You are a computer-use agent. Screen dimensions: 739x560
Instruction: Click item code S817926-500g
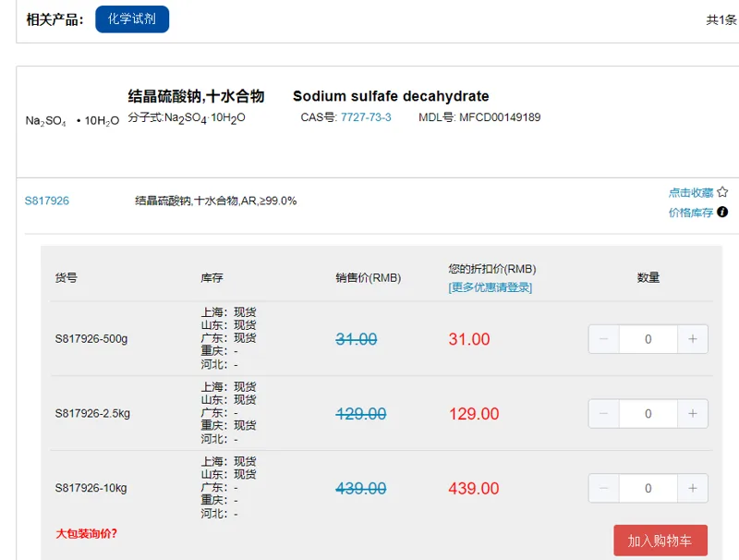tap(91, 339)
